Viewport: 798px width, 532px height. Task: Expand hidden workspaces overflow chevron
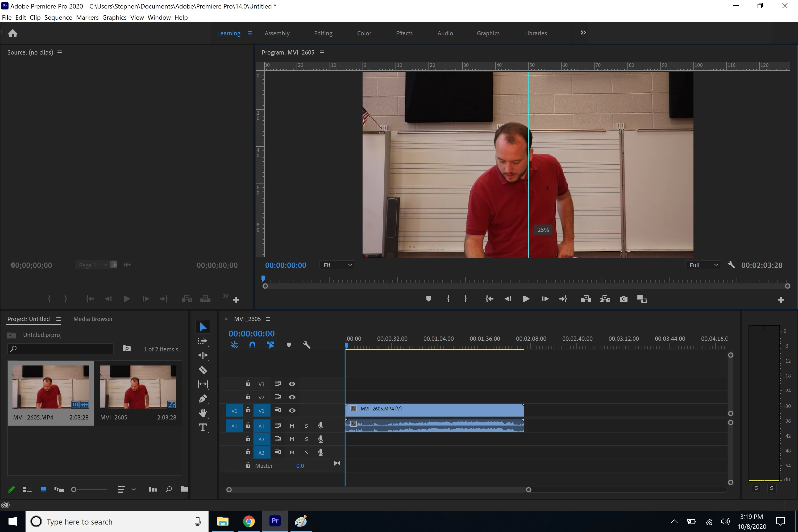pyautogui.click(x=583, y=32)
